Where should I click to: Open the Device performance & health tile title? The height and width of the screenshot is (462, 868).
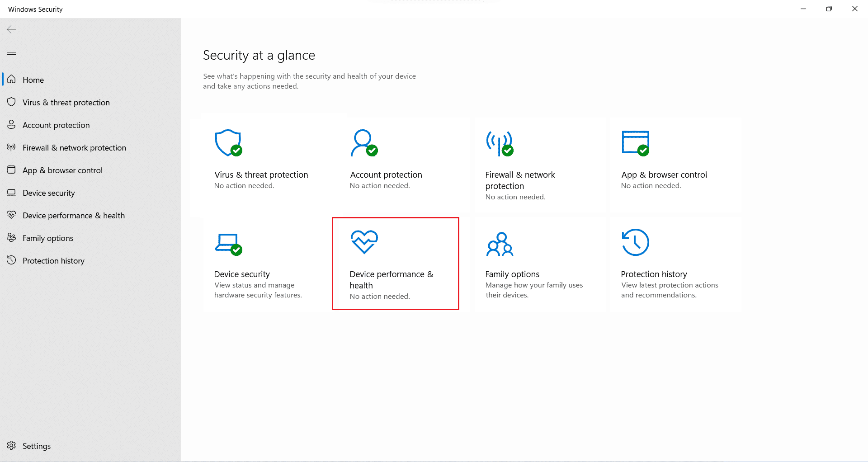(x=392, y=280)
